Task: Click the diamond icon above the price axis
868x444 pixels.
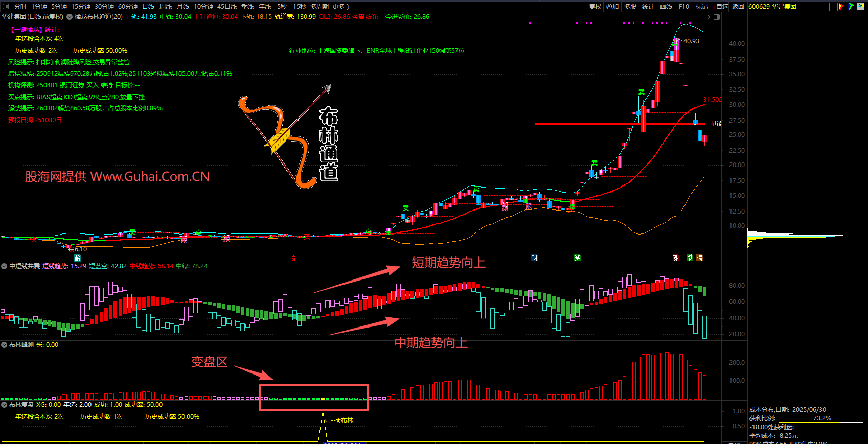Action: [x=707, y=17]
